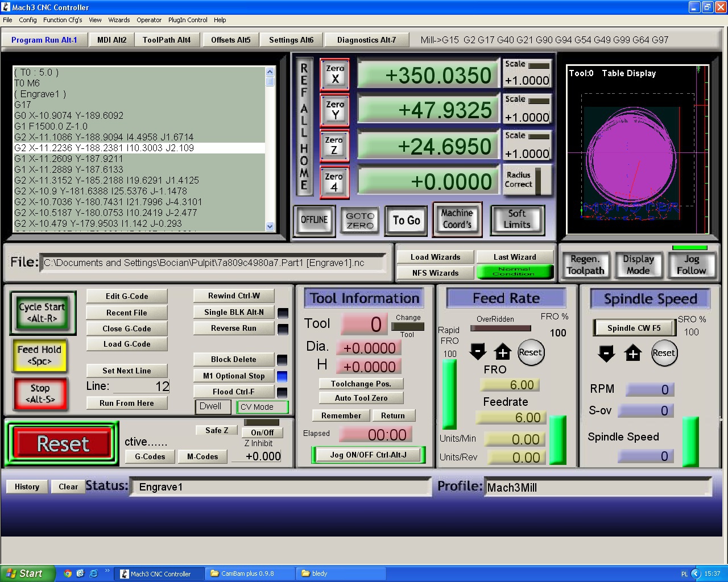Screen dimensions: 728x582
Task: Decrease spindle speed override with down arrow
Action: tap(606, 354)
